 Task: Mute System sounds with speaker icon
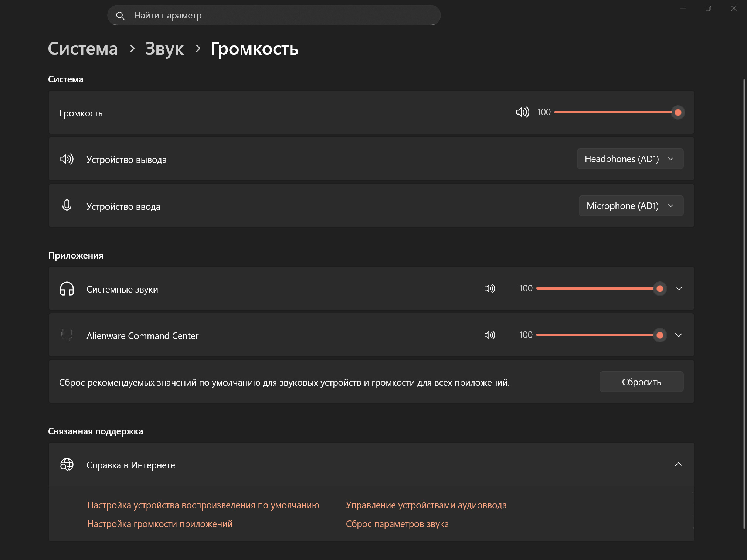point(489,288)
